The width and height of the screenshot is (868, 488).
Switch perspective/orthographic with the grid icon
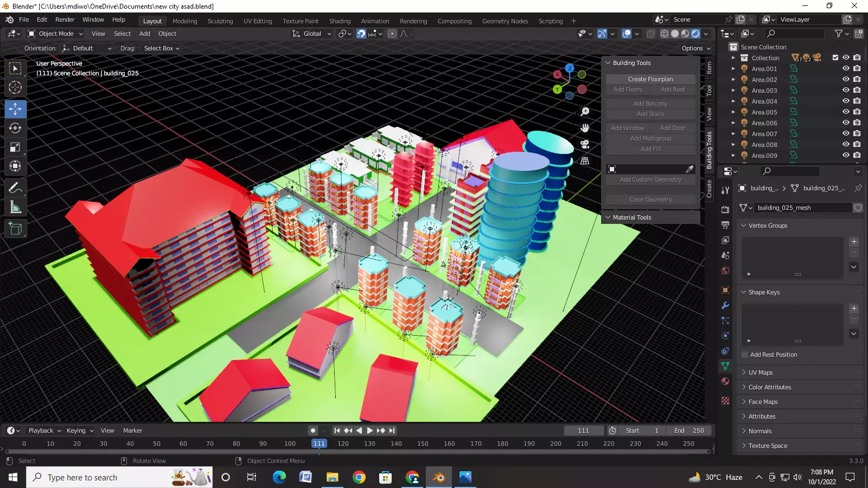click(x=585, y=160)
